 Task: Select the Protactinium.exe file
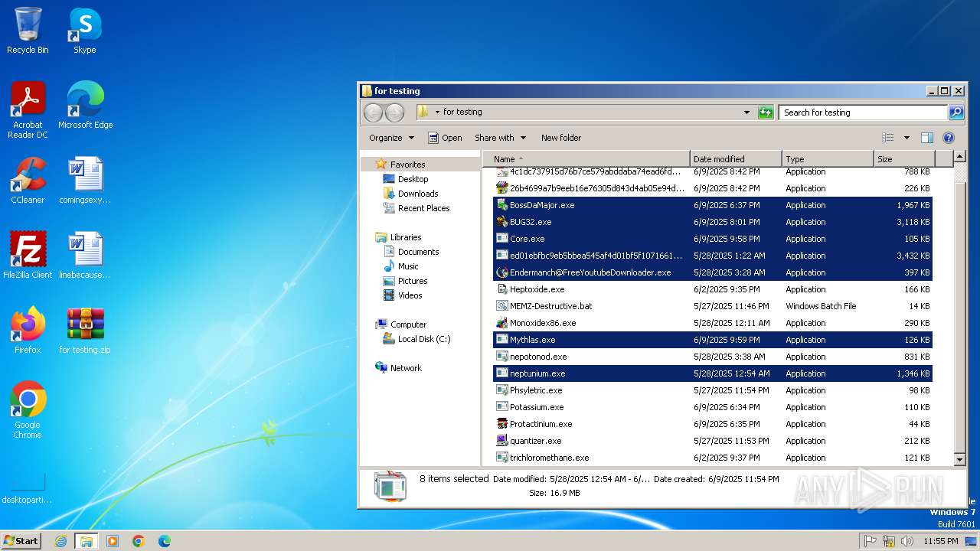713,424
